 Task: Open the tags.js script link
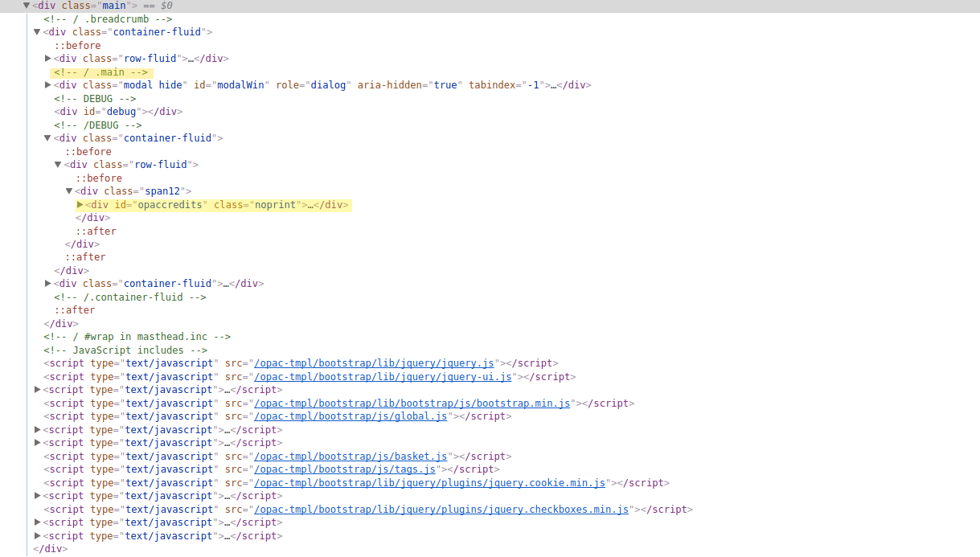click(x=345, y=469)
